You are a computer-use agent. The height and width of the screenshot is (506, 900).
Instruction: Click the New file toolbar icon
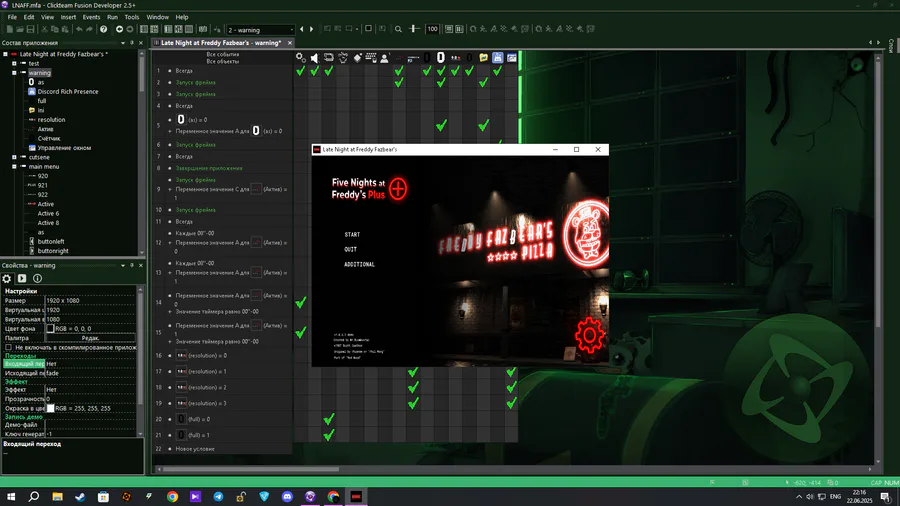9,29
